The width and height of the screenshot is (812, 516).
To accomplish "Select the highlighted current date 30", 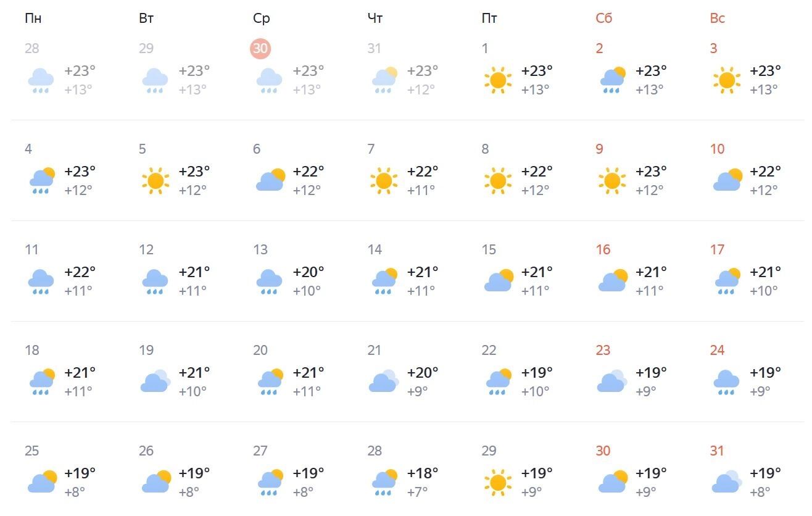I will (x=260, y=49).
